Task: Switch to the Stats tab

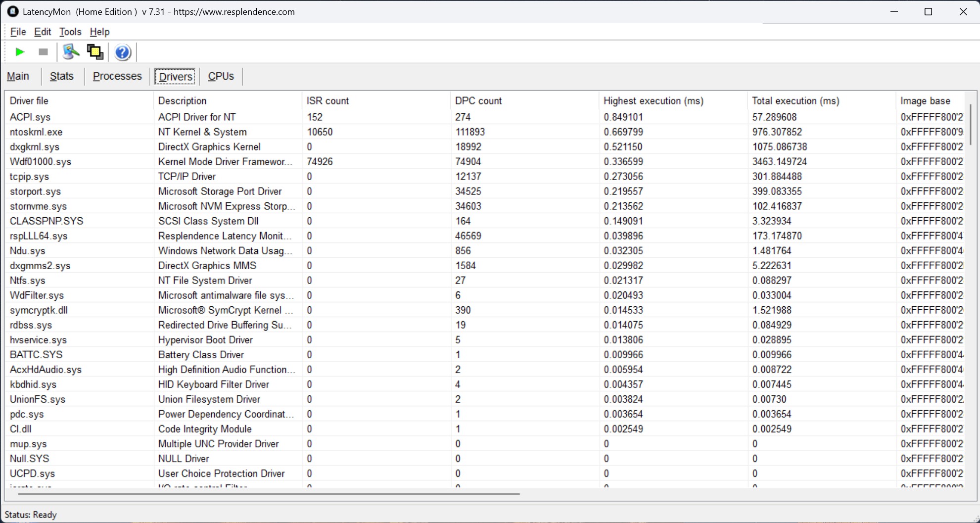Action: click(61, 76)
